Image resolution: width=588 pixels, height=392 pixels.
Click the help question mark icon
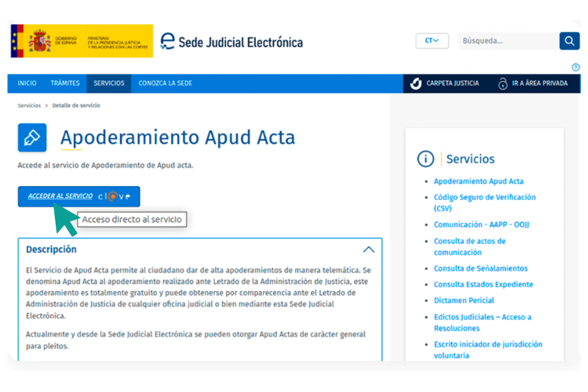click(x=576, y=67)
